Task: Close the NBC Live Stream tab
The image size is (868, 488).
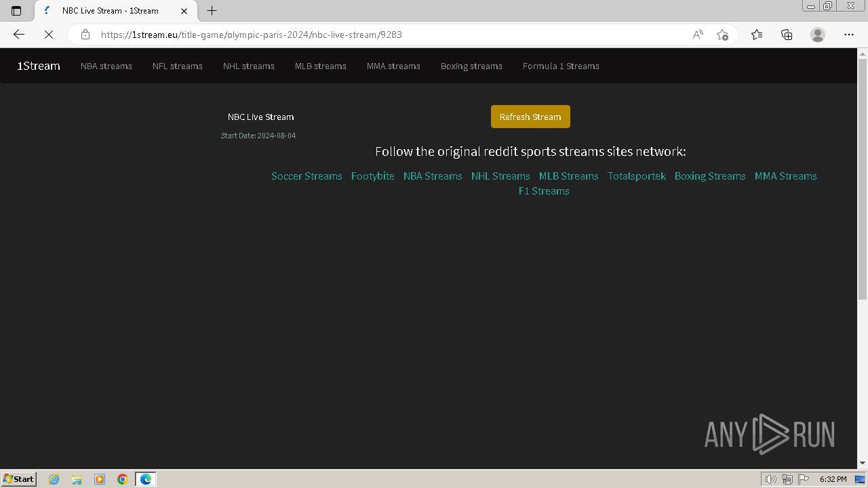Action: 184,11
